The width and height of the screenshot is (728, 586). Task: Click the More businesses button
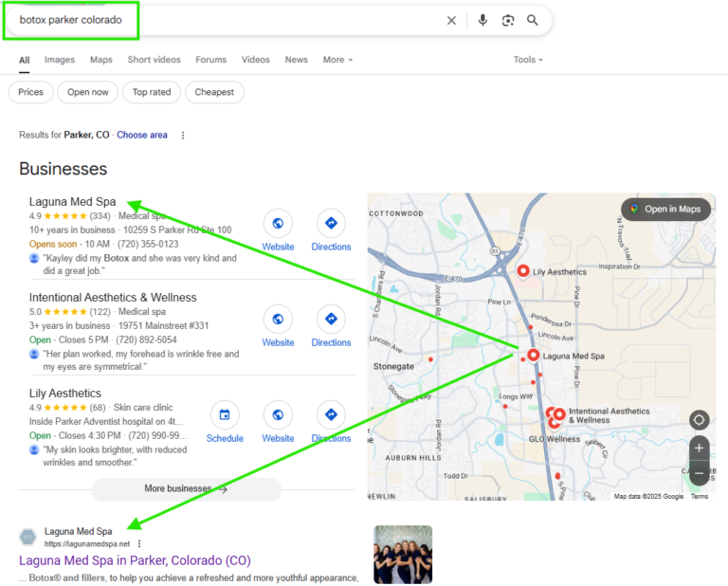186,489
